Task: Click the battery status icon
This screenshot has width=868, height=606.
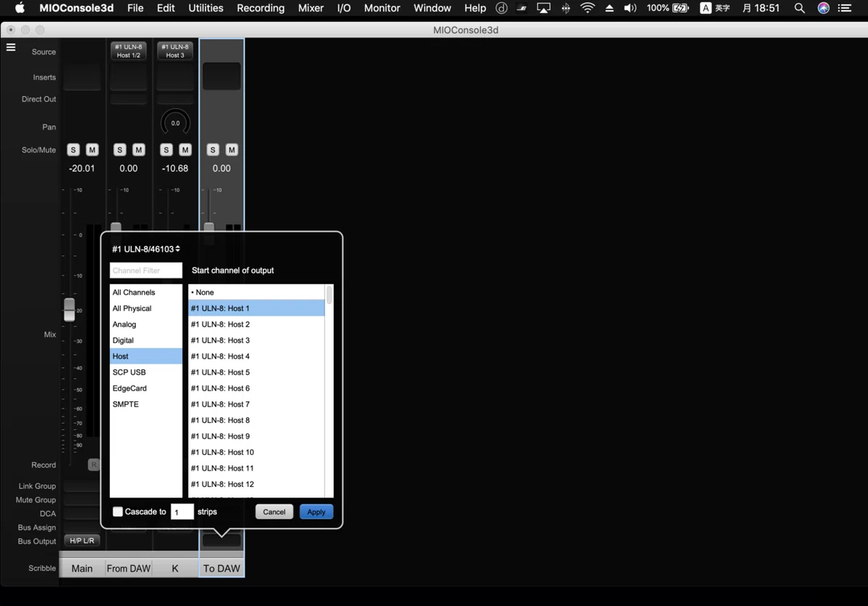Action: click(681, 8)
